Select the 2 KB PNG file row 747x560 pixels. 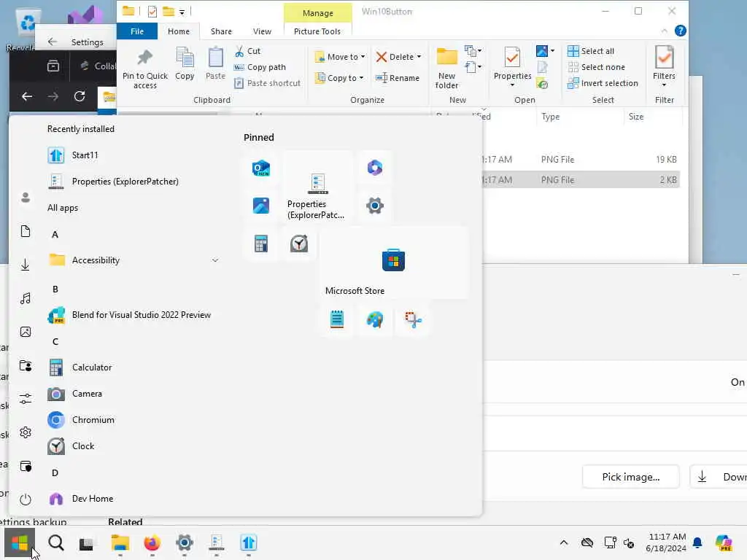[x=581, y=180]
